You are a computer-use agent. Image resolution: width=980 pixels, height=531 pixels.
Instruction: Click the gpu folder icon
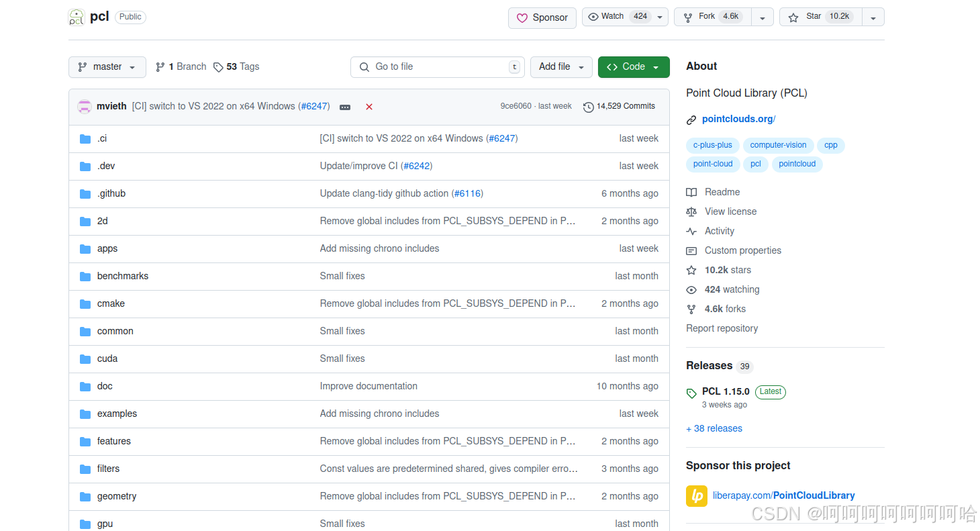coord(85,524)
